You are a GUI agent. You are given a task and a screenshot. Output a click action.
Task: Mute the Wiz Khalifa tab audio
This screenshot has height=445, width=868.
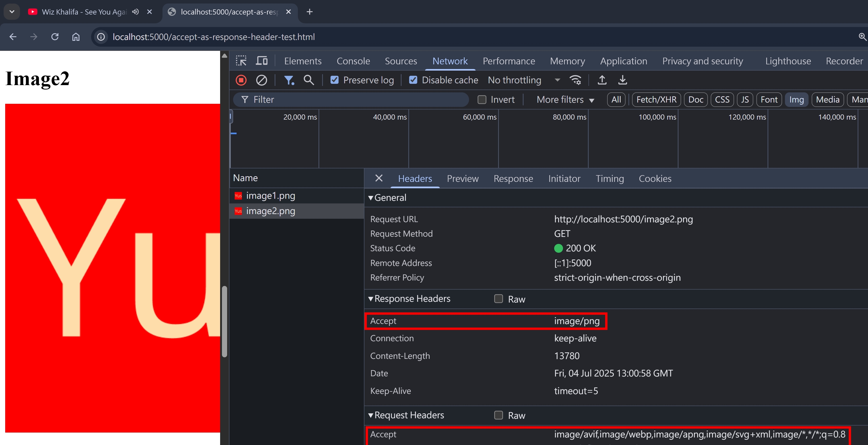coord(135,12)
